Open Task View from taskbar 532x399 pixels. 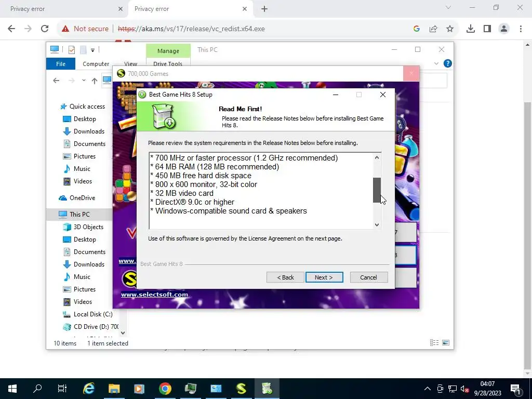(62, 389)
